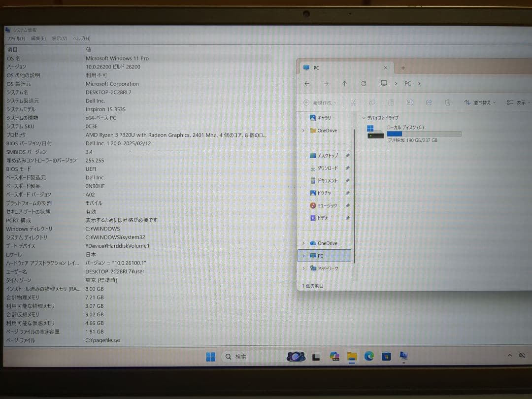
Task: Open the 新規作成 dropdown button
Action: click(x=320, y=102)
